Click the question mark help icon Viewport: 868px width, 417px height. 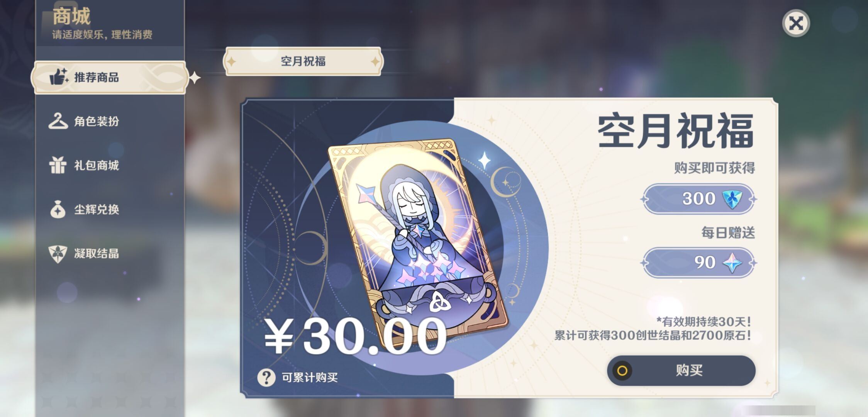pyautogui.click(x=266, y=377)
